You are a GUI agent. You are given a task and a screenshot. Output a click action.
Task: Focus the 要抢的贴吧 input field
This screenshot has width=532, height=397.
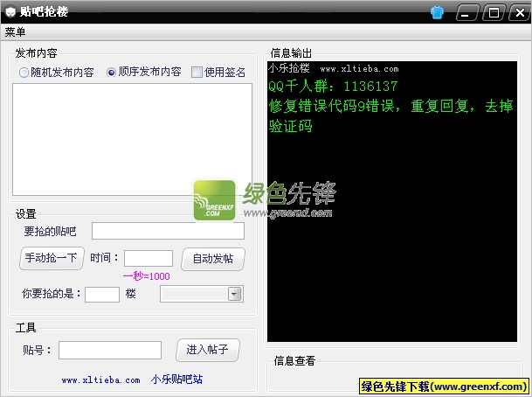pyautogui.click(x=168, y=231)
